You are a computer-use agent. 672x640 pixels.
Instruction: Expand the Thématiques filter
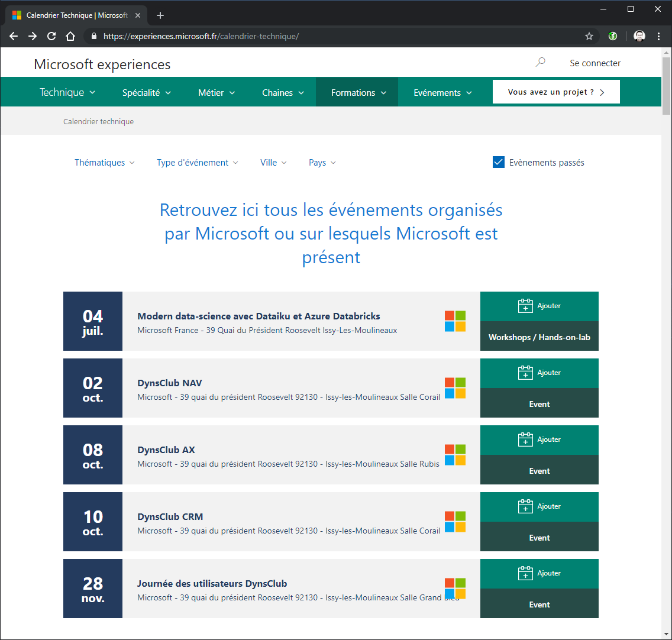tap(105, 163)
